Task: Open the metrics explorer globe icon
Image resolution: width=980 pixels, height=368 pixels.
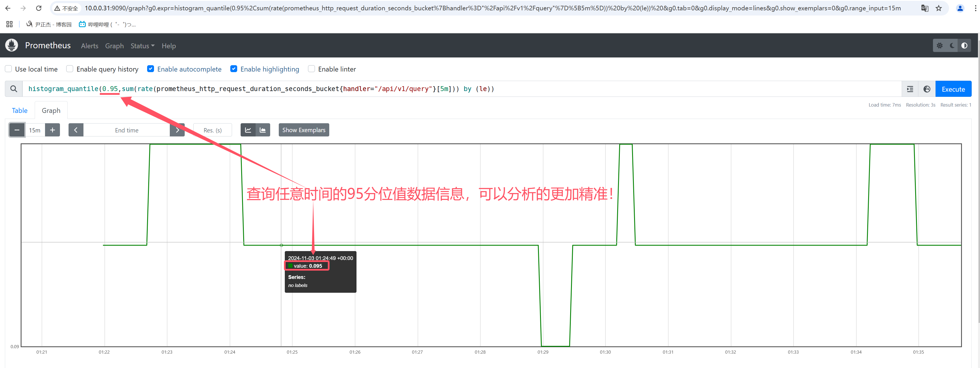Action: click(x=927, y=89)
